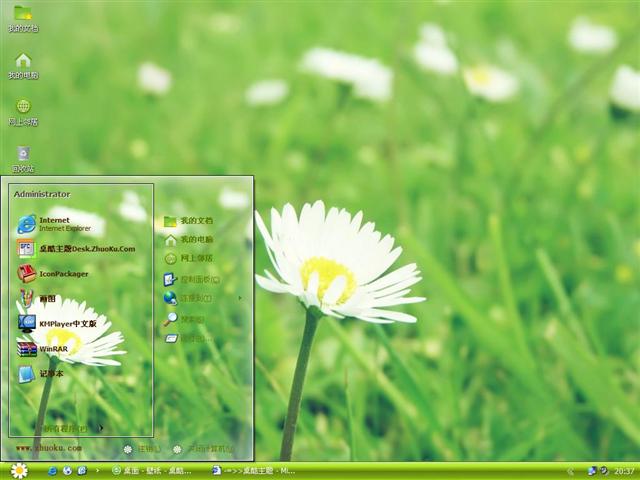The height and width of the screenshot is (480, 640).
Task: Select 网上邻居 desktop icon
Action: coord(23,110)
